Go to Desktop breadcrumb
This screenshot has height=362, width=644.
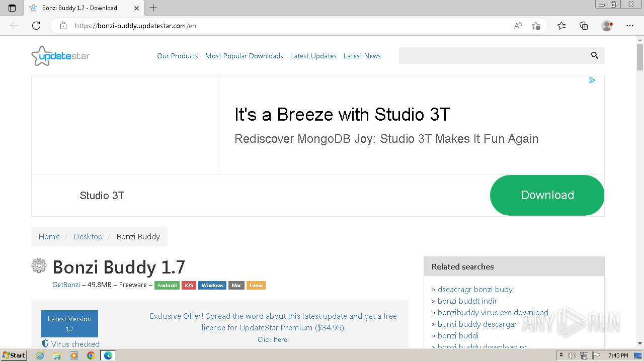tap(88, 236)
